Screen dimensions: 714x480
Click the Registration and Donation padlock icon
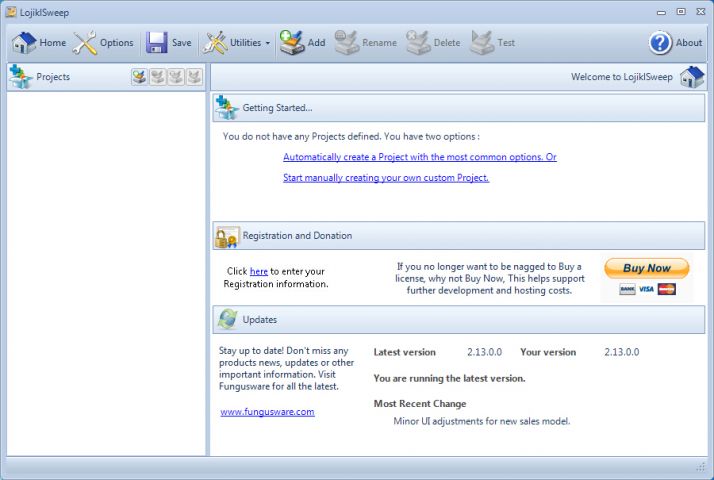(227, 236)
